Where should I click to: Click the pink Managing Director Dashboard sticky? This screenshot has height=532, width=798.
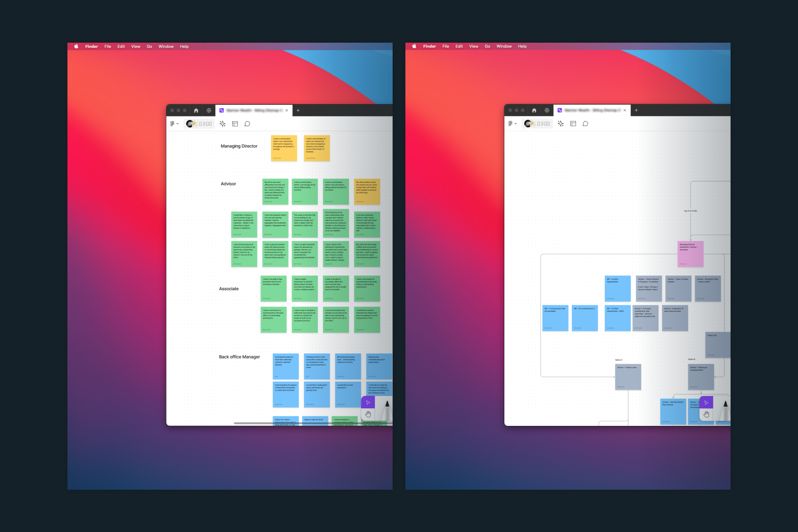pyautogui.click(x=690, y=254)
